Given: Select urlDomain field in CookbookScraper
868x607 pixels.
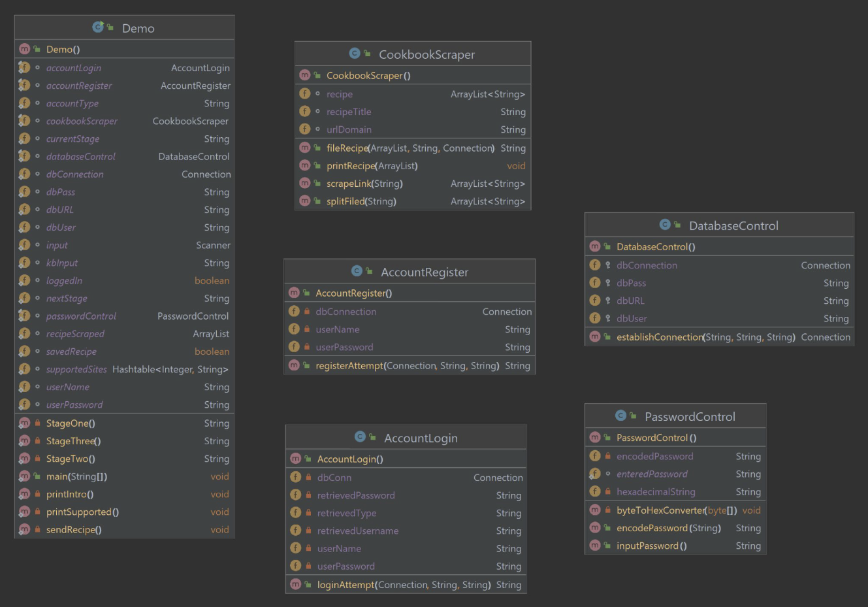Looking at the screenshot, I should point(413,129).
